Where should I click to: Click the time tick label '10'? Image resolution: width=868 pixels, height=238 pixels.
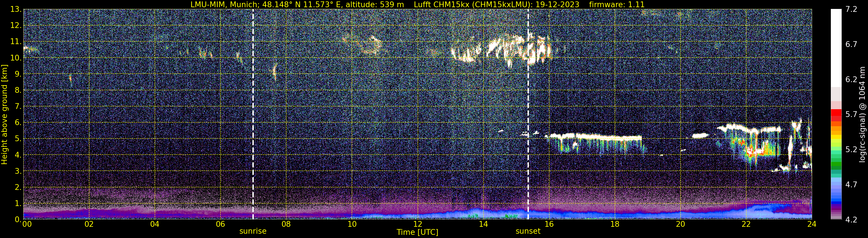pyautogui.click(x=352, y=224)
